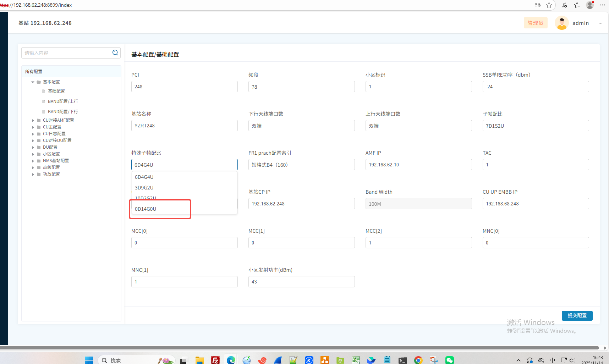The width and height of the screenshot is (609, 364).
Task: Expand the 高级配置 tree folder
Action: (33, 167)
